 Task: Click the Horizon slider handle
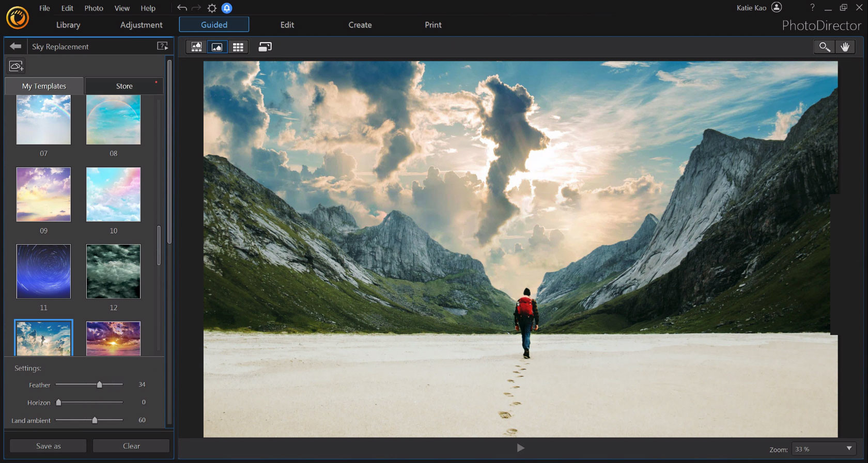click(58, 402)
